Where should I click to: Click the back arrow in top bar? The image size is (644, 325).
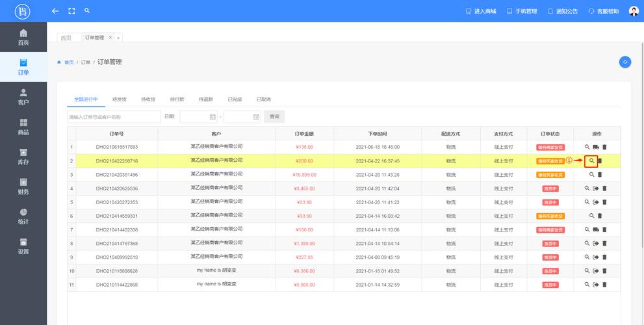55,11
